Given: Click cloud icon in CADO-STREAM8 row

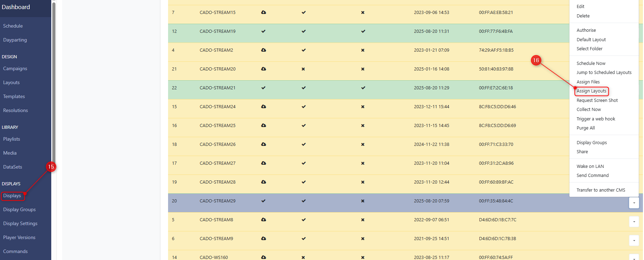Looking at the screenshot, I should point(264,220).
